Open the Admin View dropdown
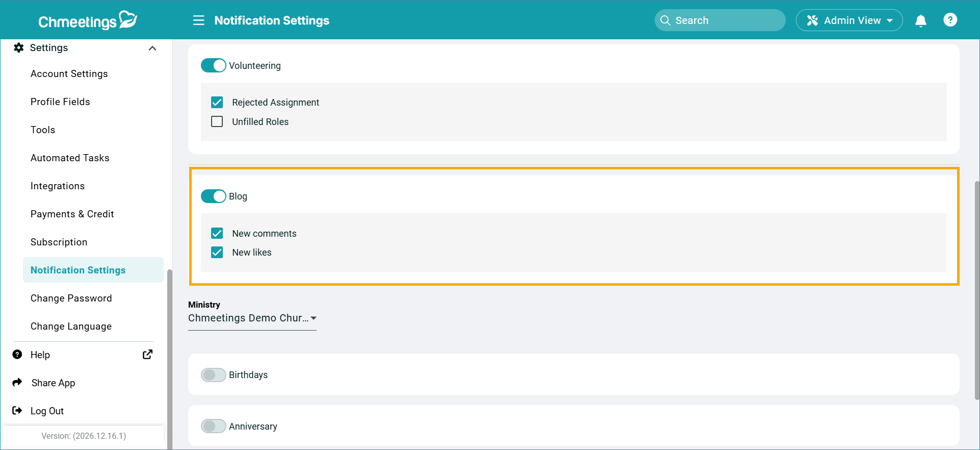The height and width of the screenshot is (450, 980). tap(849, 20)
